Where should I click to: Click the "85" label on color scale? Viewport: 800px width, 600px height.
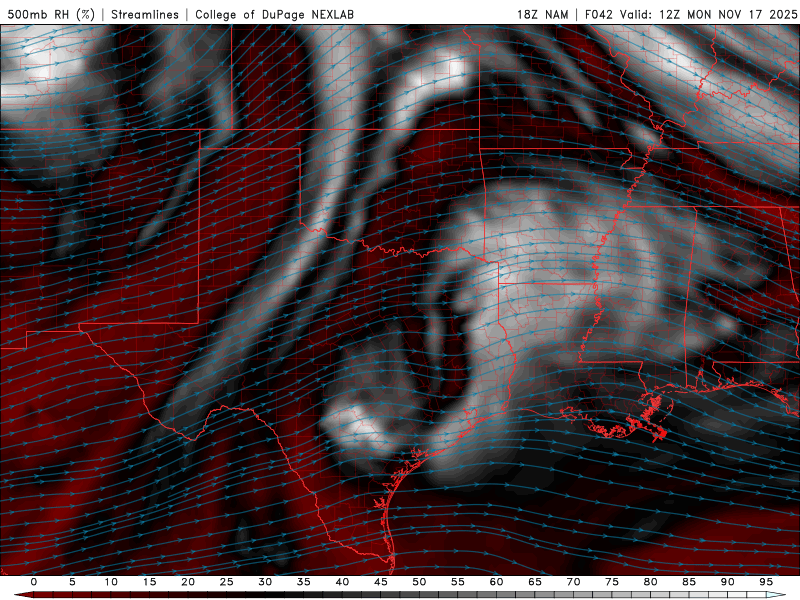coord(689,582)
